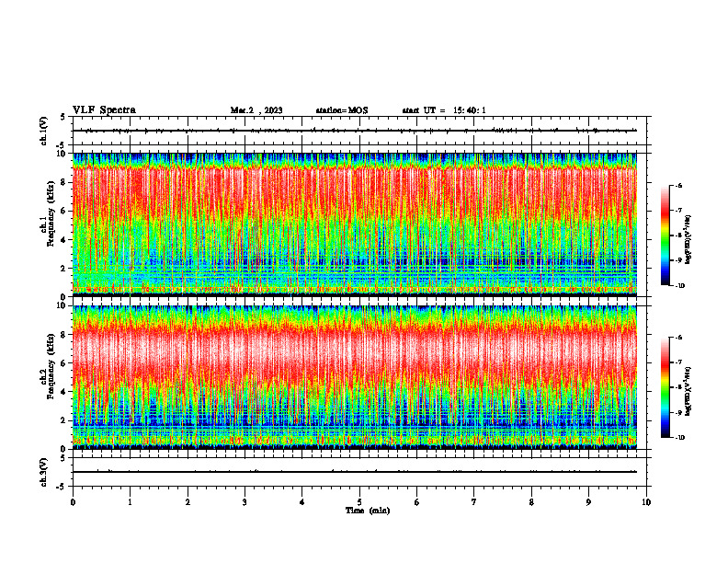728x563 pixels.
Task: Click the ch.3(V) axis "-5" tick label
Action: (x=63, y=487)
